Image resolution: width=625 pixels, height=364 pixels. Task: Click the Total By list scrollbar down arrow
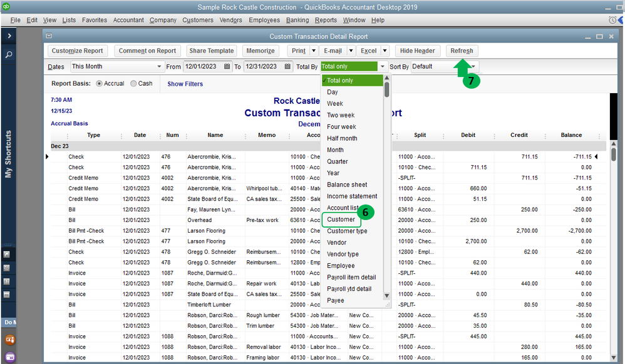coord(386,296)
